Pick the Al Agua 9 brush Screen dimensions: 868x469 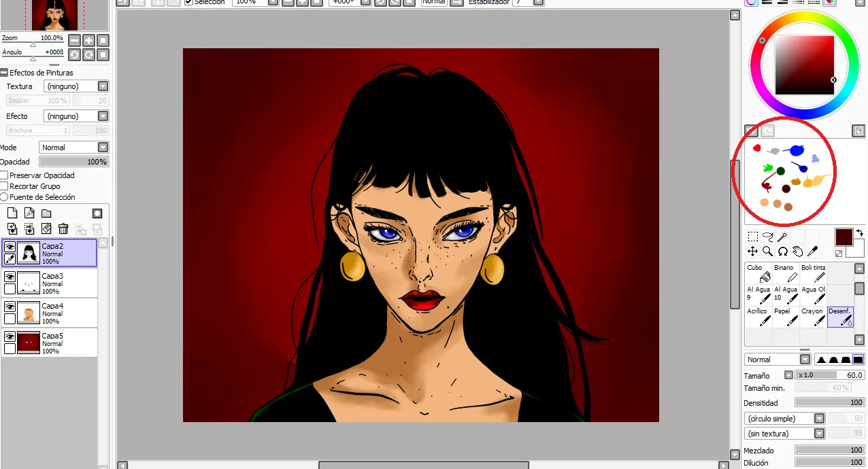[x=758, y=294]
